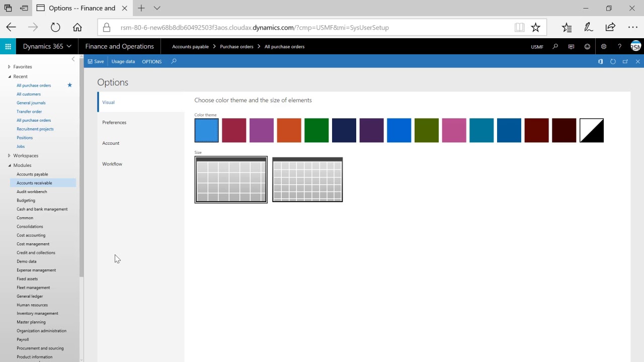
Task: Refresh the Options page
Action: [x=613, y=61]
